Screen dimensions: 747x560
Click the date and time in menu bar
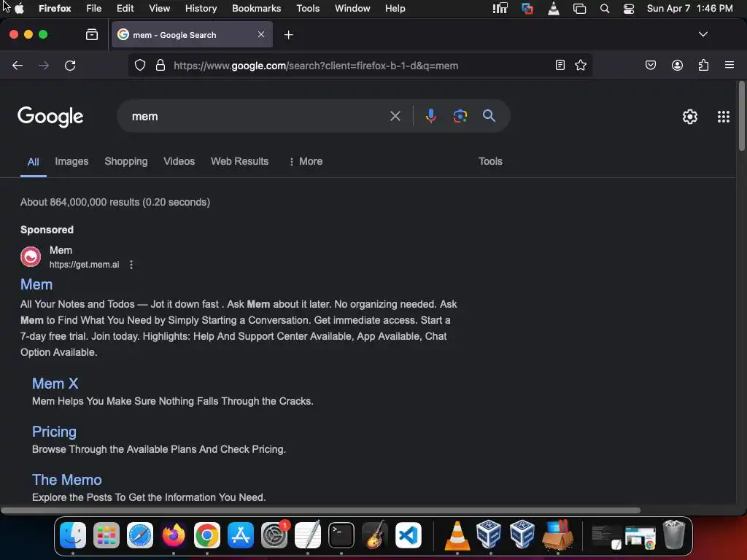click(x=689, y=8)
